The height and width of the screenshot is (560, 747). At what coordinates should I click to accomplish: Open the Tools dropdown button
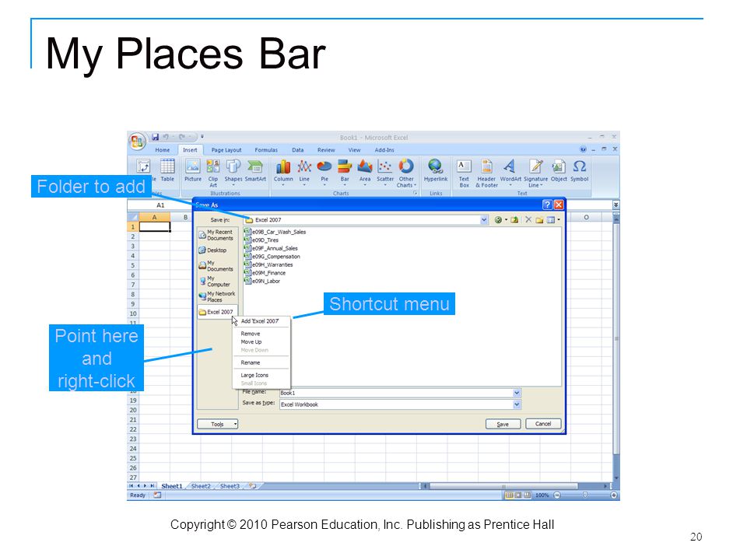(218, 424)
